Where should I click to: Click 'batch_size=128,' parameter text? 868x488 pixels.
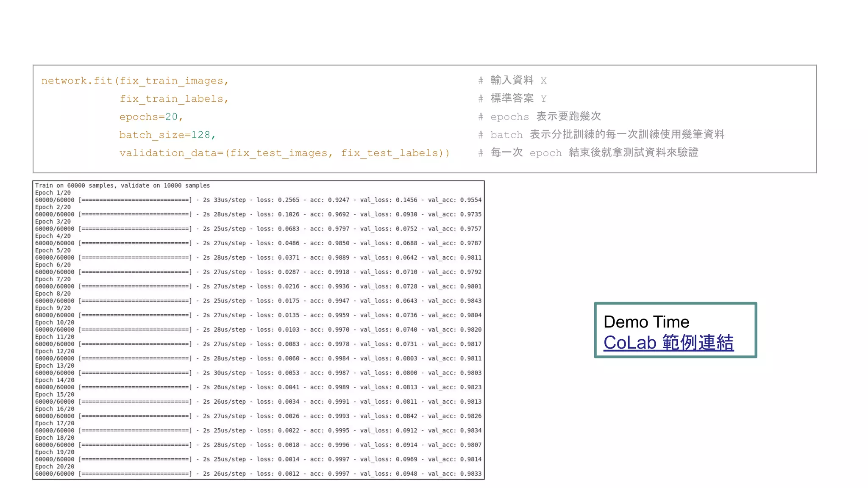(x=168, y=135)
